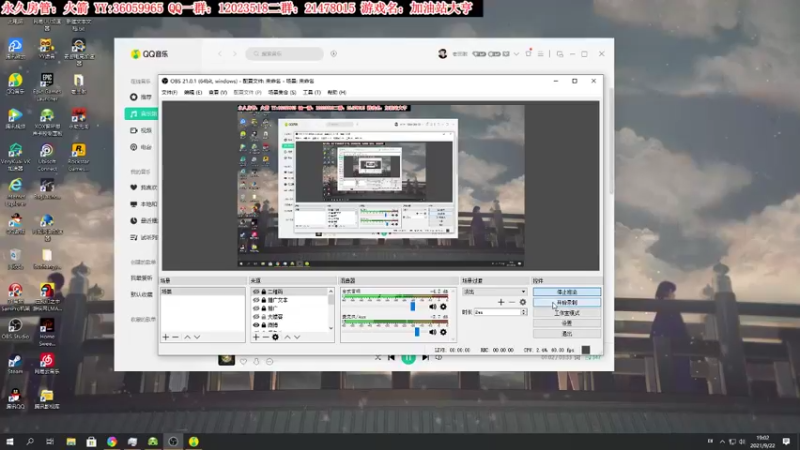The height and width of the screenshot is (450, 800).
Task: Toggle the lock on the first source
Action: [264, 292]
